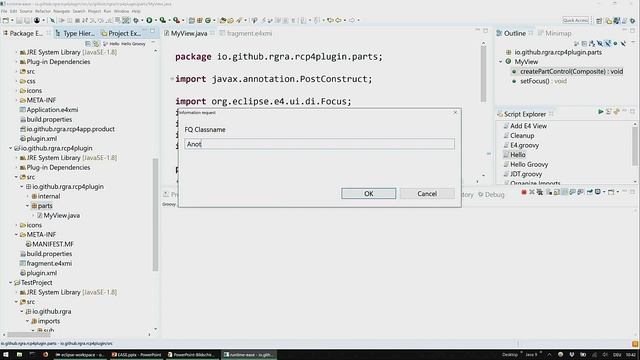Click the Save toolbar icon
Screen dimensions: 640x360
(x=19, y=20)
